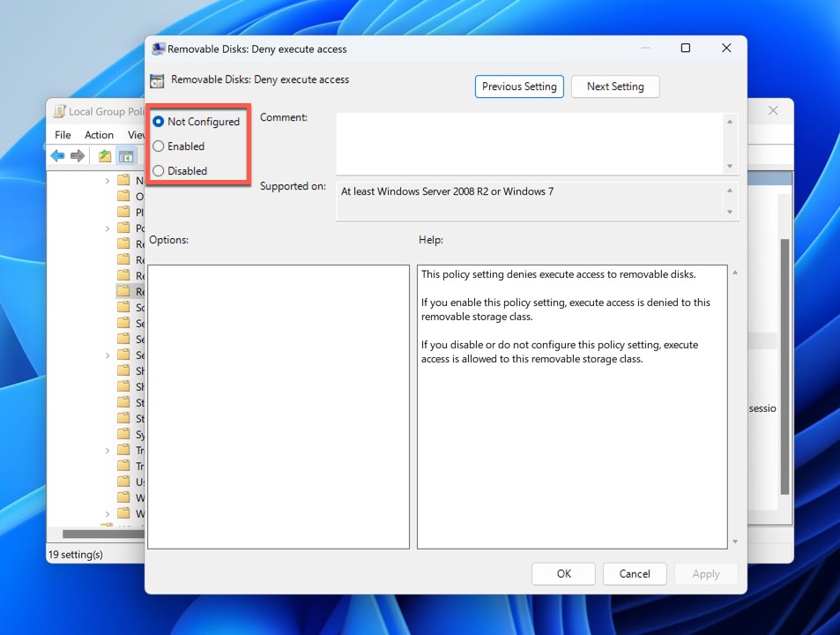Image resolution: width=840 pixels, height=635 pixels.
Task: Open the Action menu
Action: click(99, 135)
